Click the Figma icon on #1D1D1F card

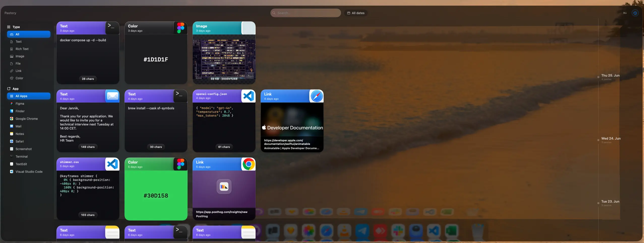point(180,28)
